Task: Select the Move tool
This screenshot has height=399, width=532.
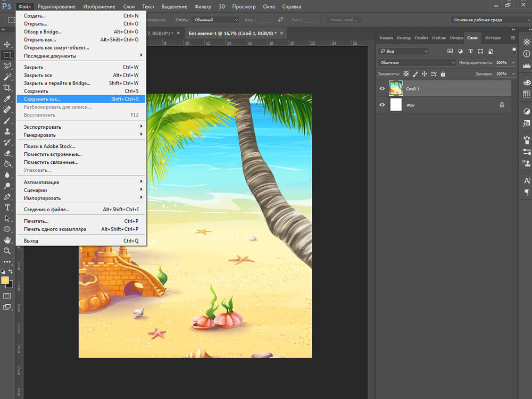Action: [x=7, y=44]
